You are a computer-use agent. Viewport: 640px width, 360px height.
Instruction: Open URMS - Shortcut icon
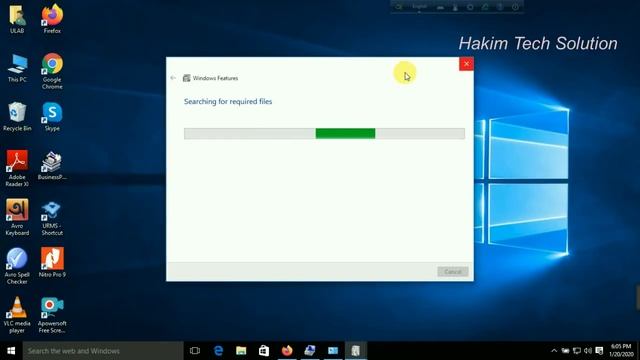52,217
